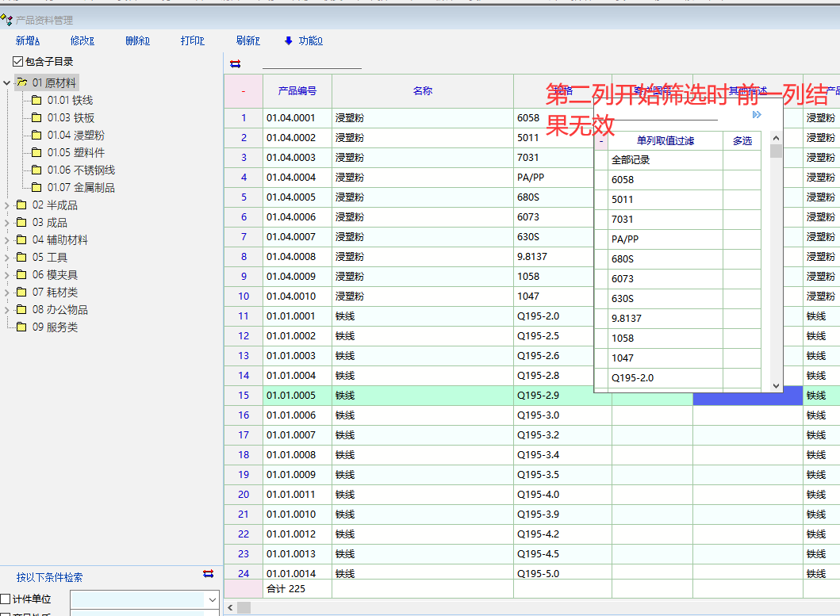Click the filter popup's scroll down arrow
Screen dimensions: 840x616
tap(776, 385)
